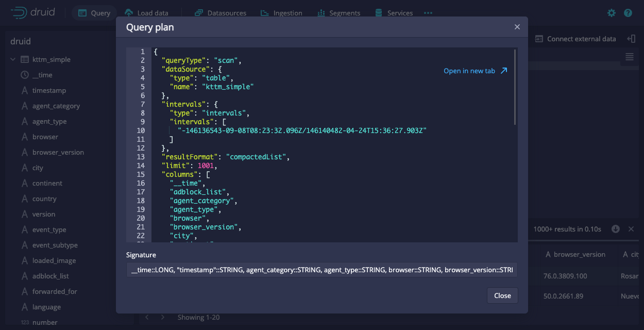
Task: Open the hamburger menu icon
Action: [x=630, y=57]
